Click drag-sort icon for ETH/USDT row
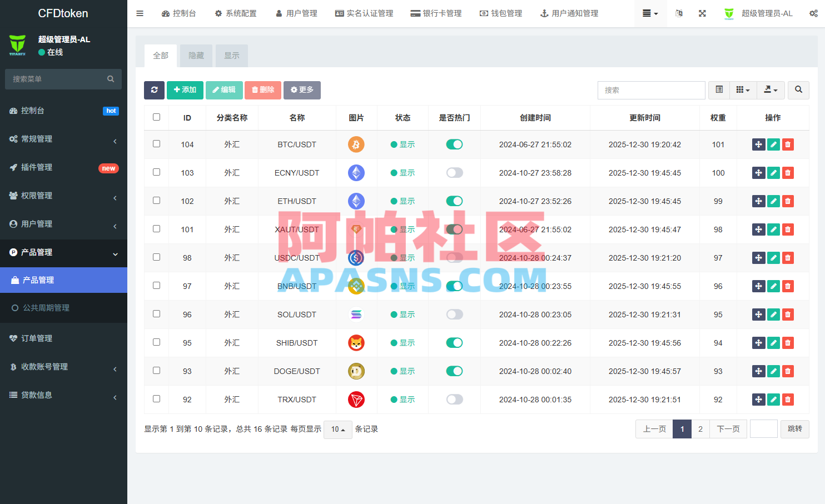 pos(759,201)
